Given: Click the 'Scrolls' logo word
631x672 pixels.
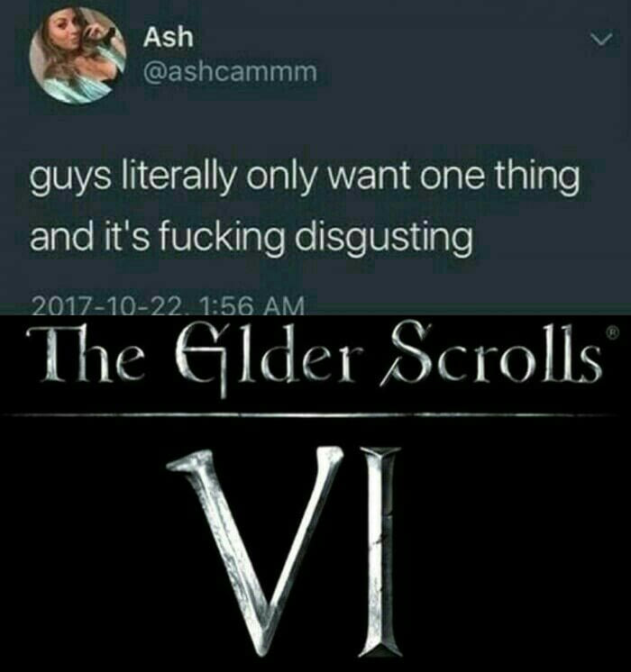Looking at the screenshot, I should coord(489,356).
